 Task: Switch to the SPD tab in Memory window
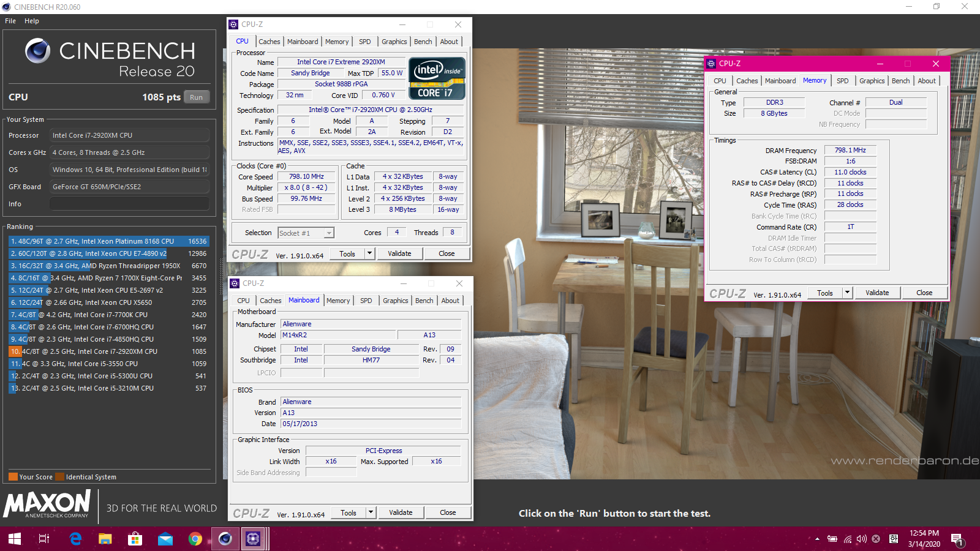tap(843, 81)
